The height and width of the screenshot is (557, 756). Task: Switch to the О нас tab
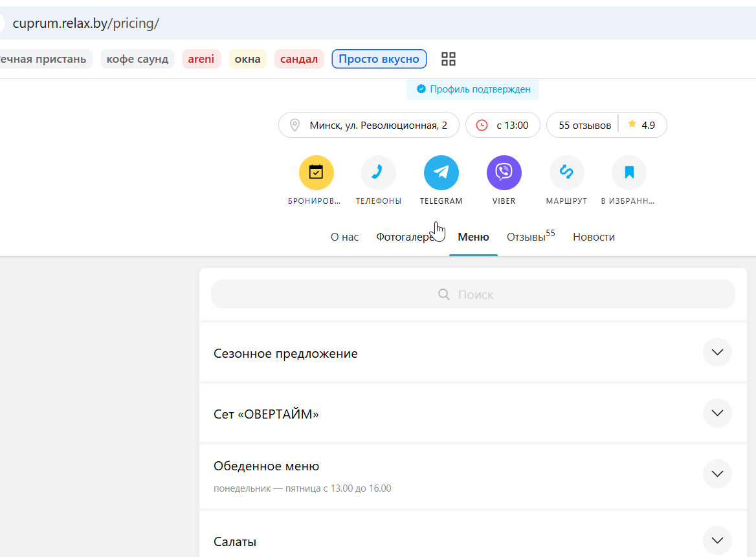(x=344, y=237)
